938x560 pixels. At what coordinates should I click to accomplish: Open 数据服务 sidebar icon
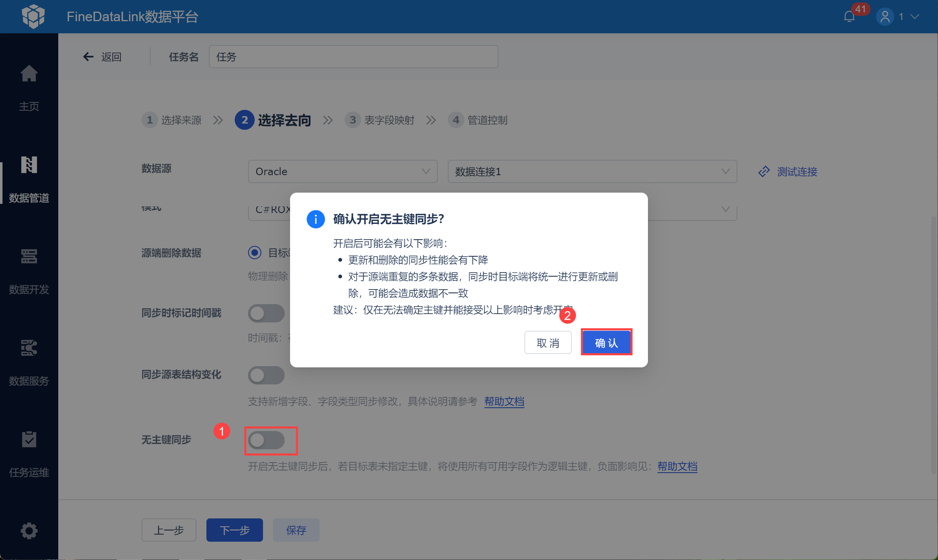point(29,348)
